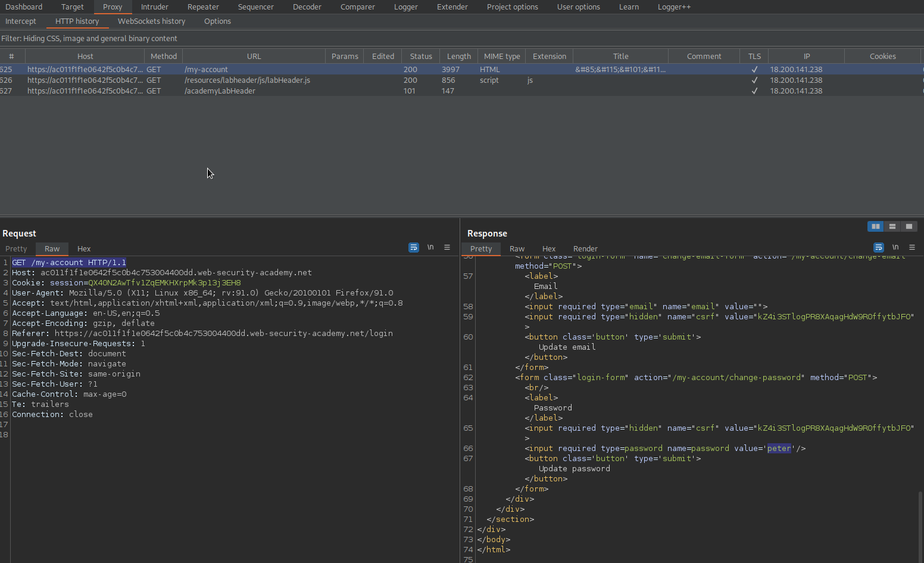Click the highlighted 'peter' password value

[779, 449]
